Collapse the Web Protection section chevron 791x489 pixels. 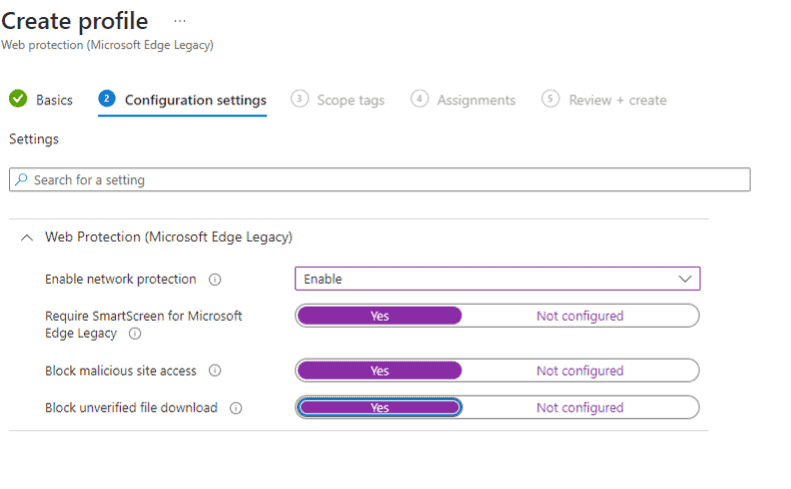[27, 238]
